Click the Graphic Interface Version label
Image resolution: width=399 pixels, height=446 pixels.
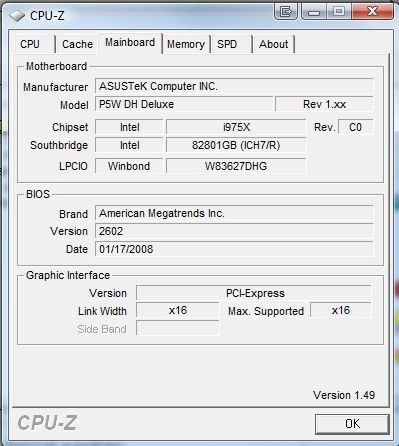(108, 293)
